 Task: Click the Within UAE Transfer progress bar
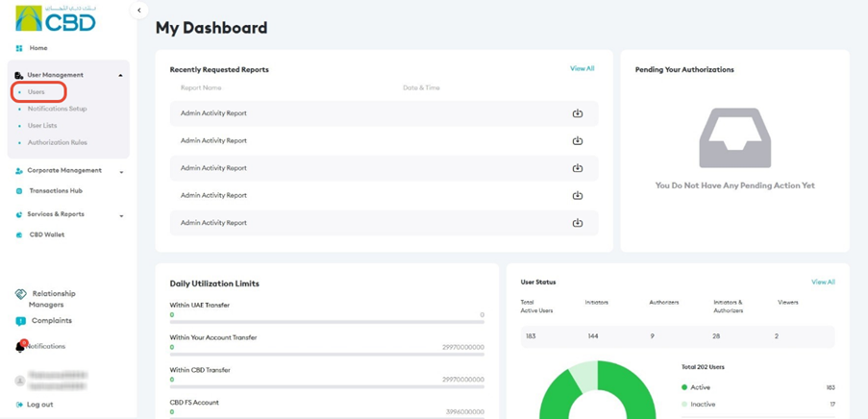[x=327, y=322]
